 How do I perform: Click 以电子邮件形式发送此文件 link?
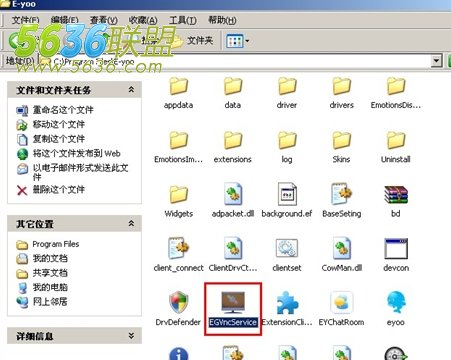pos(80,172)
